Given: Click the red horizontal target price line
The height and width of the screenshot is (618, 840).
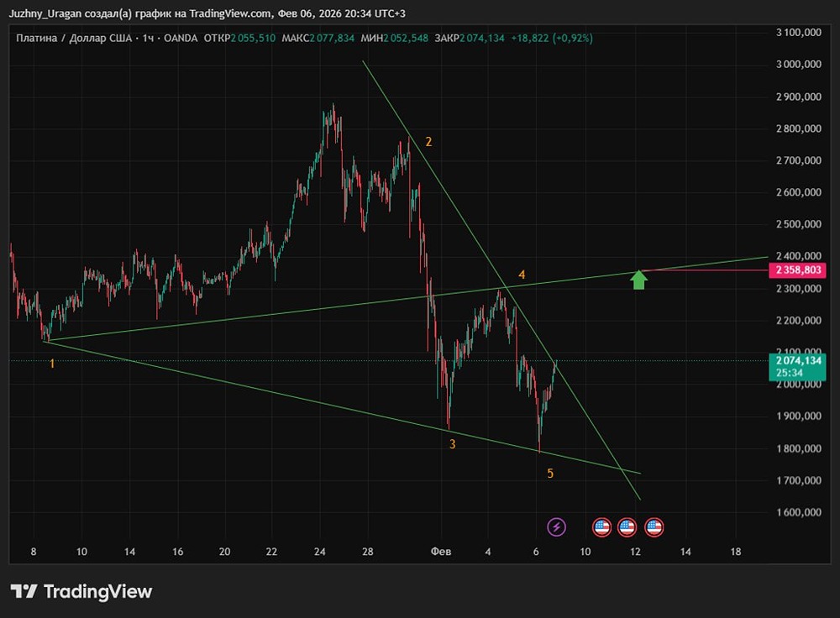Looking at the screenshot, I should coord(706,270).
